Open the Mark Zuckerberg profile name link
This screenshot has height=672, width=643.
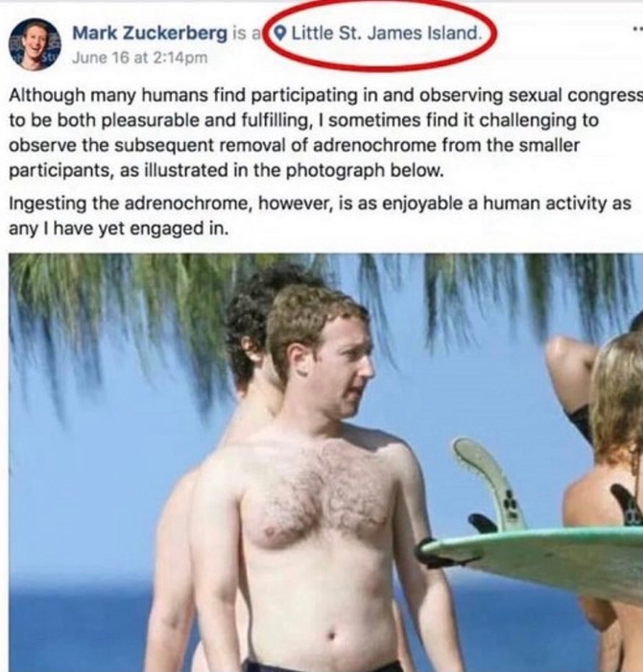coord(150,33)
